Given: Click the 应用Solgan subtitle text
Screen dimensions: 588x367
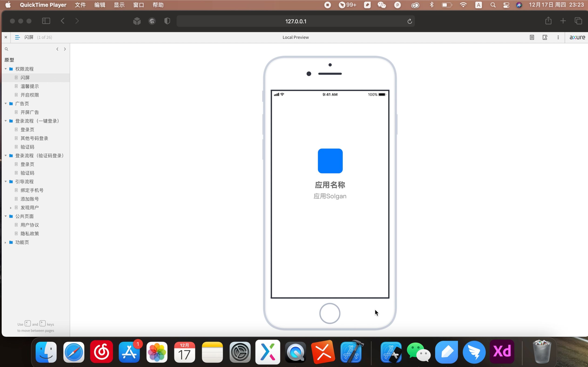Looking at the screenshot, I should tap(330, 196).
